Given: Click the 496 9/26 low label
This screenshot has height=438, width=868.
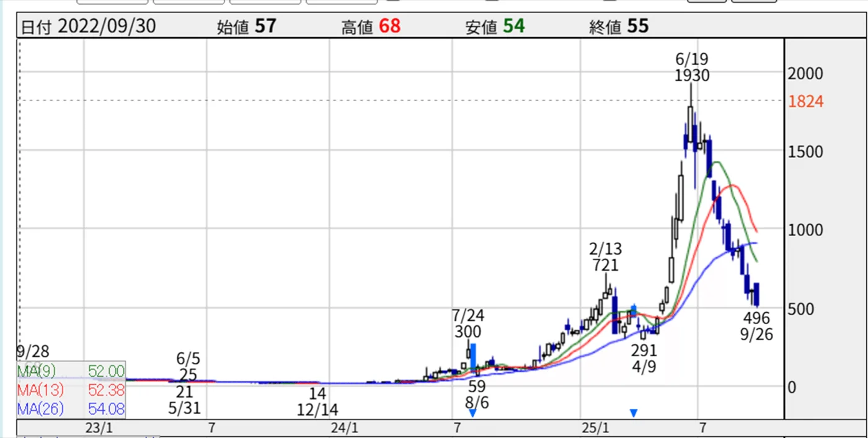Looking at the screenshot, I should [756, 326].
